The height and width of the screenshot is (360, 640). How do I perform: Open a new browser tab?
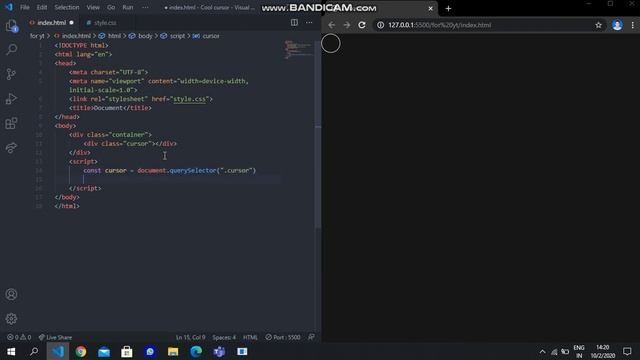tap(448, 9)
